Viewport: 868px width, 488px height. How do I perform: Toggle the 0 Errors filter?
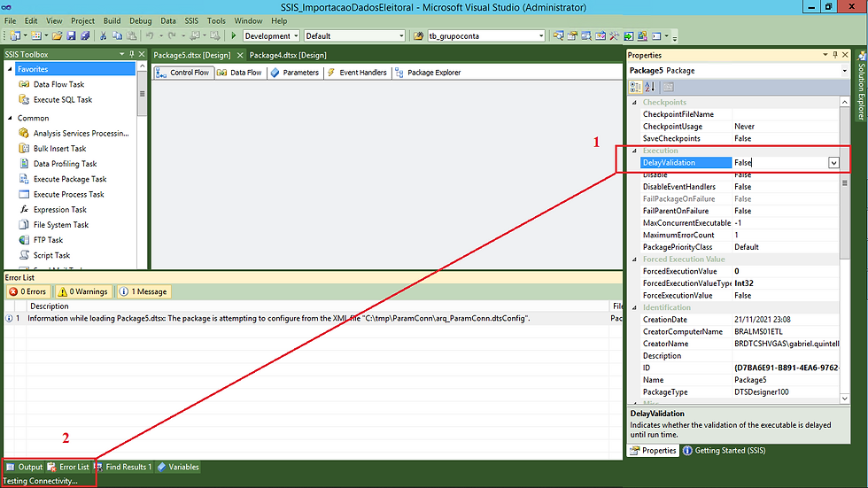[27, 291]
